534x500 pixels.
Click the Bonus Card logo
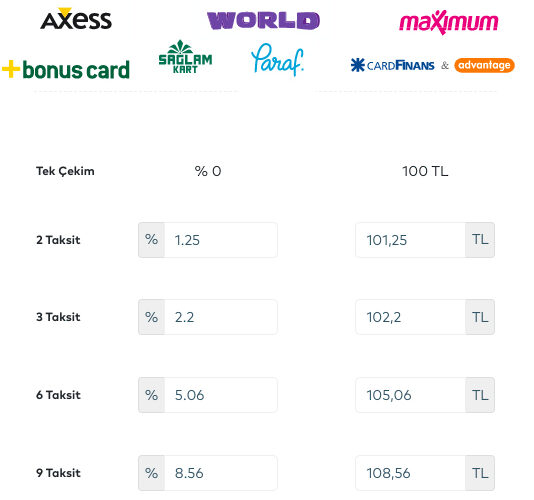tap(66, 69)
